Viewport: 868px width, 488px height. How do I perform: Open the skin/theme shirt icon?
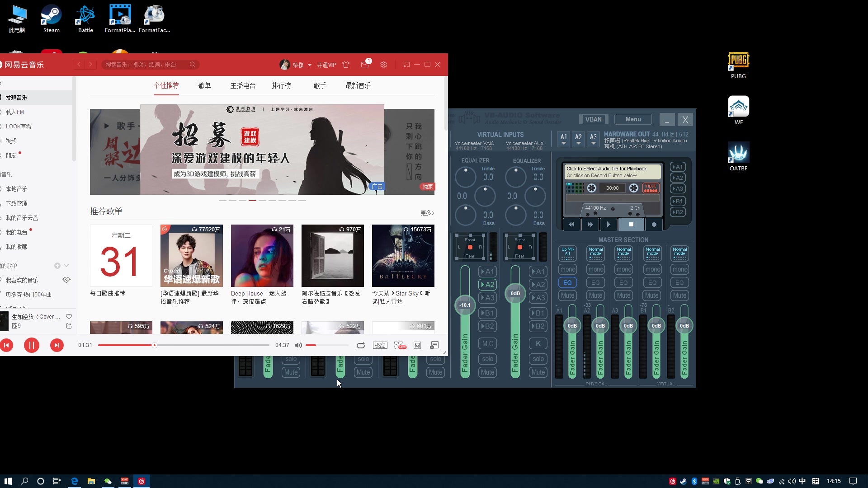pyautogui.click(x=346, y=65)
